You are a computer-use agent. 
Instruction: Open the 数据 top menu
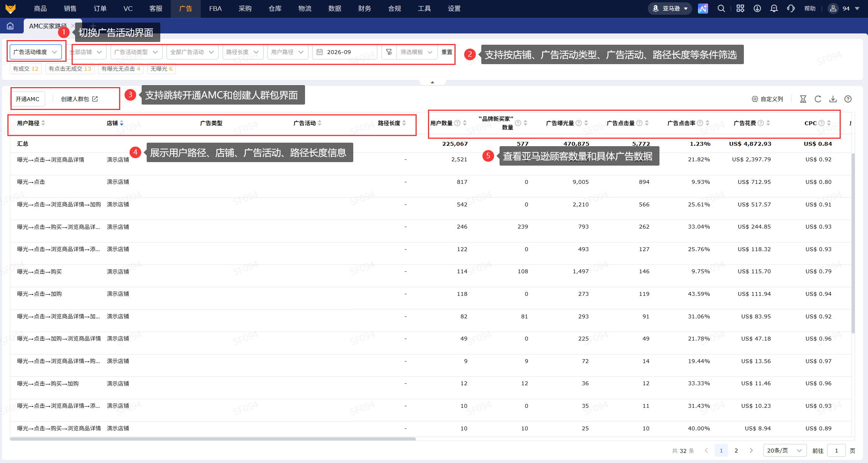[335, 9]
